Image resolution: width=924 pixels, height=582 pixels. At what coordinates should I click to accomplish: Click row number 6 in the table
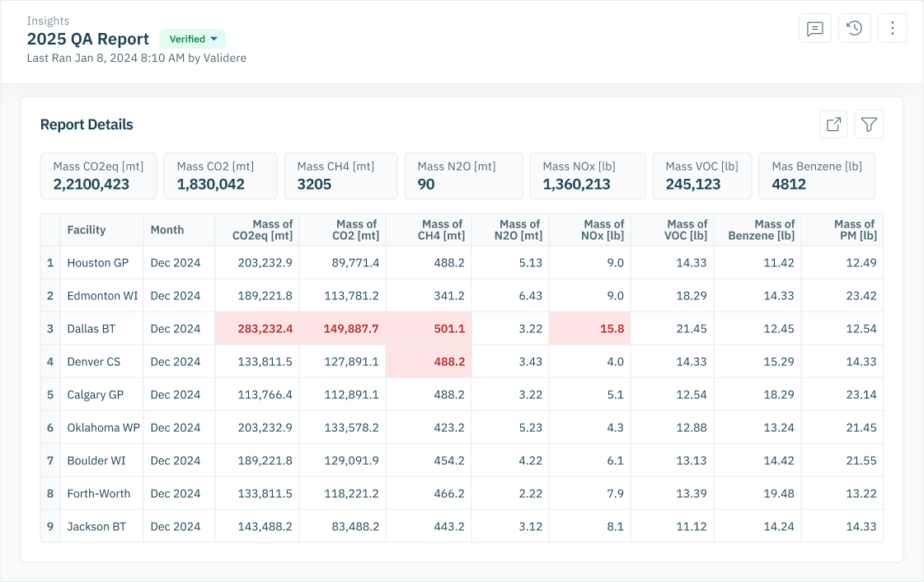50,428
